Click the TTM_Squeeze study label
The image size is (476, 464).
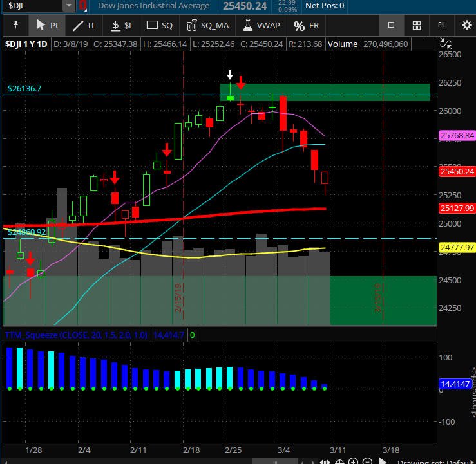point(76,335)
